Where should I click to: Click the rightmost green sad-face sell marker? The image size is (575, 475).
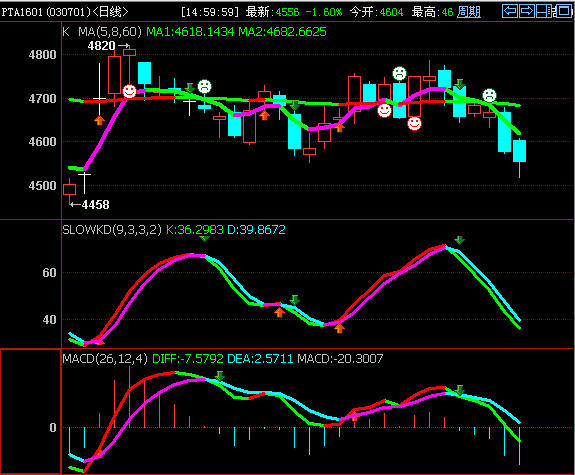pos(489,95)
